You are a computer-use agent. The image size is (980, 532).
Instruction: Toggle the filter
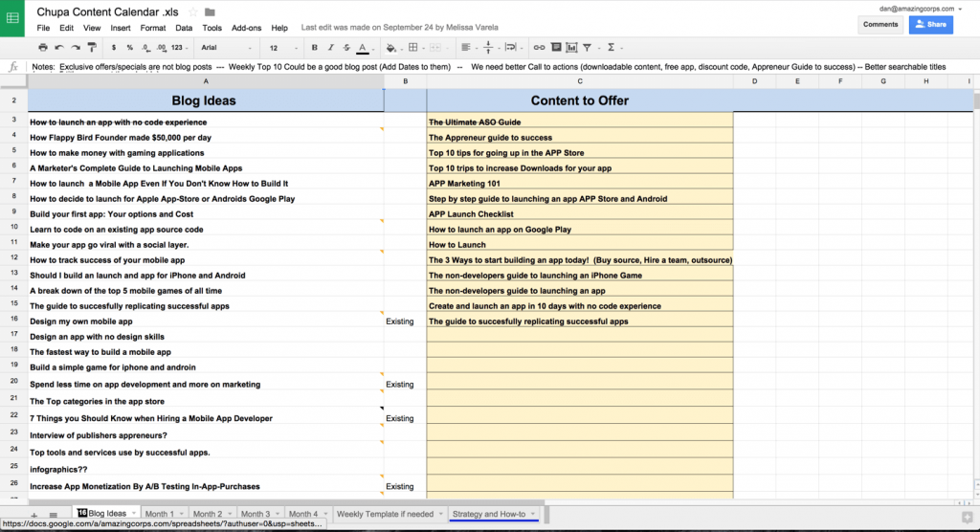pos(588,48)
